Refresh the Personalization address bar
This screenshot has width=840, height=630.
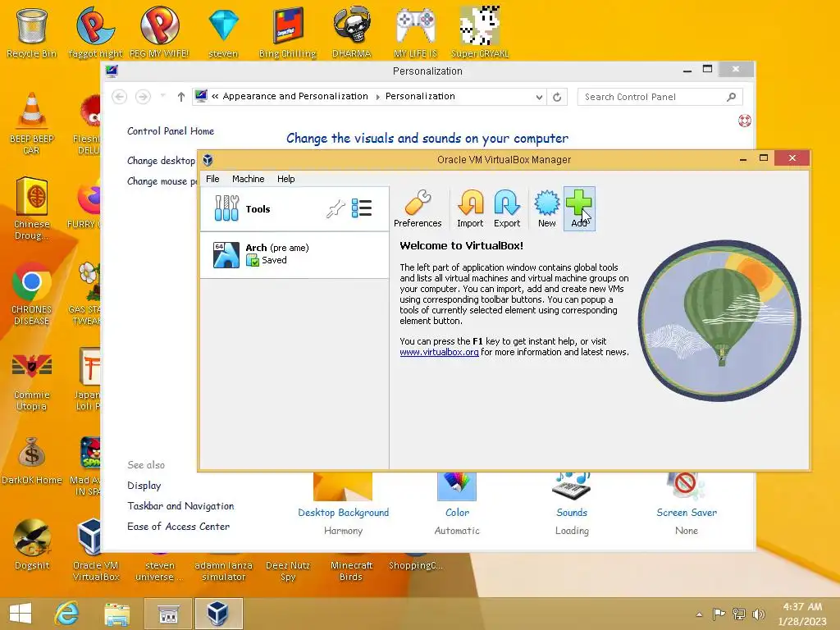(557, 97)
